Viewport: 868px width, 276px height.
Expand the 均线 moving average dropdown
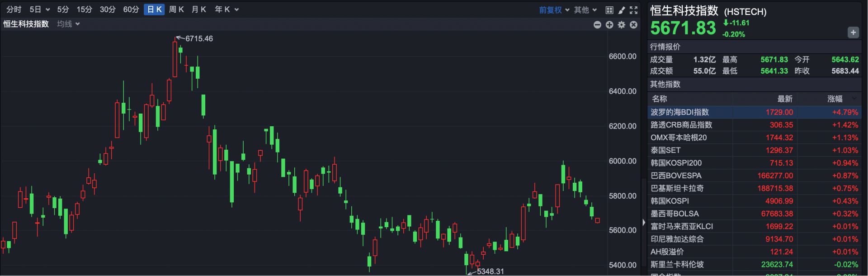click(68, 24)
